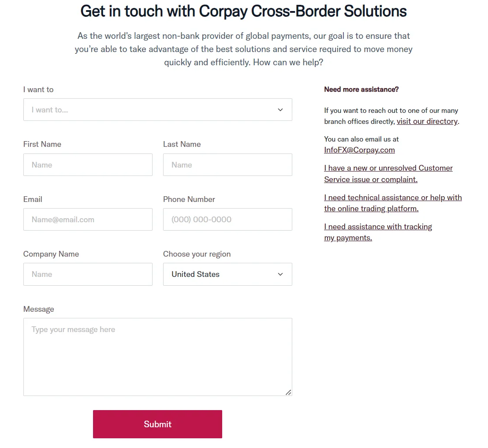Click the chevron next to United States

(x=280, y=274)
